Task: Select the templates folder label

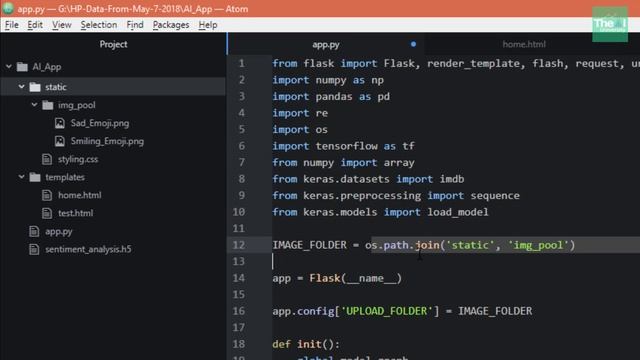Action: 65,177
